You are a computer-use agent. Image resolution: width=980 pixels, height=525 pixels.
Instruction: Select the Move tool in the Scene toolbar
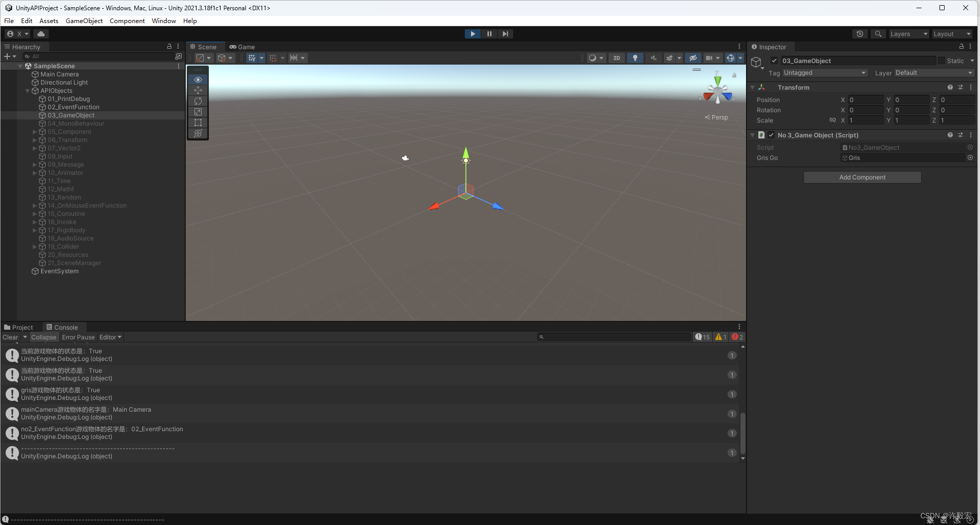pyautogui.click(x=198, y=90)
